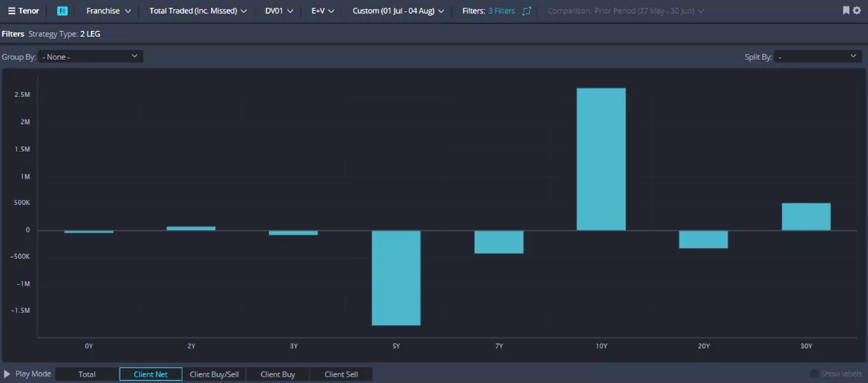The image size is (868, 383).
Task: Open the settings gear icon
Action: tap(858, 11)
